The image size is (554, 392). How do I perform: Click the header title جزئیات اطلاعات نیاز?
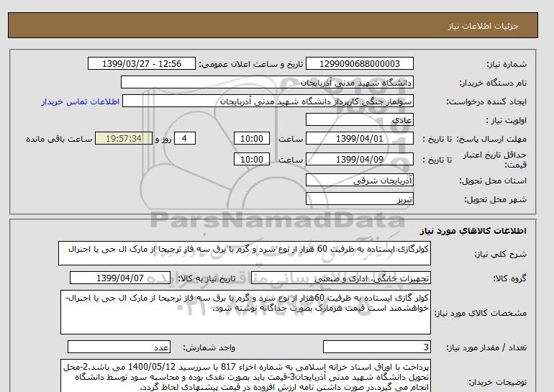[483, 26]
